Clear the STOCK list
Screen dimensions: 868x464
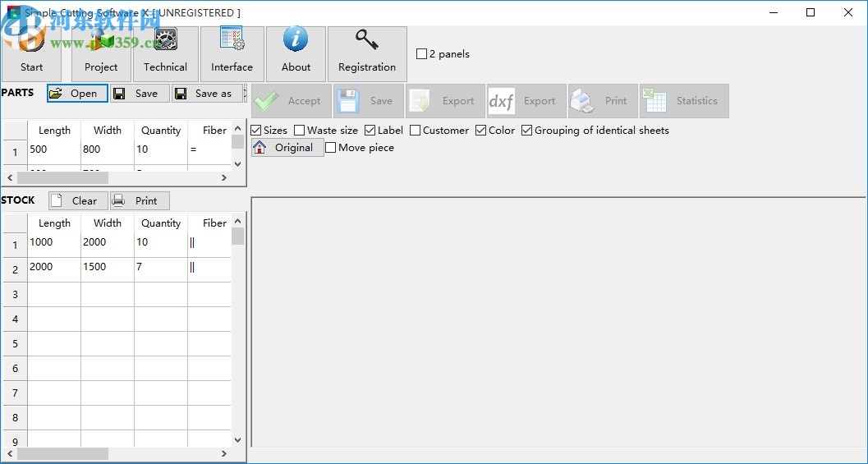78,201
